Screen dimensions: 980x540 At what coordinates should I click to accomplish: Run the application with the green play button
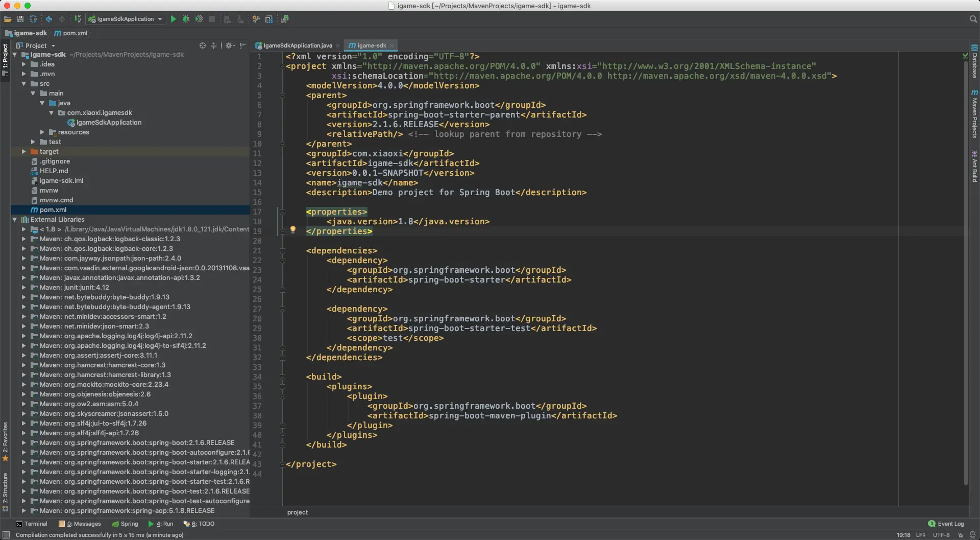(x=174, y=19)
